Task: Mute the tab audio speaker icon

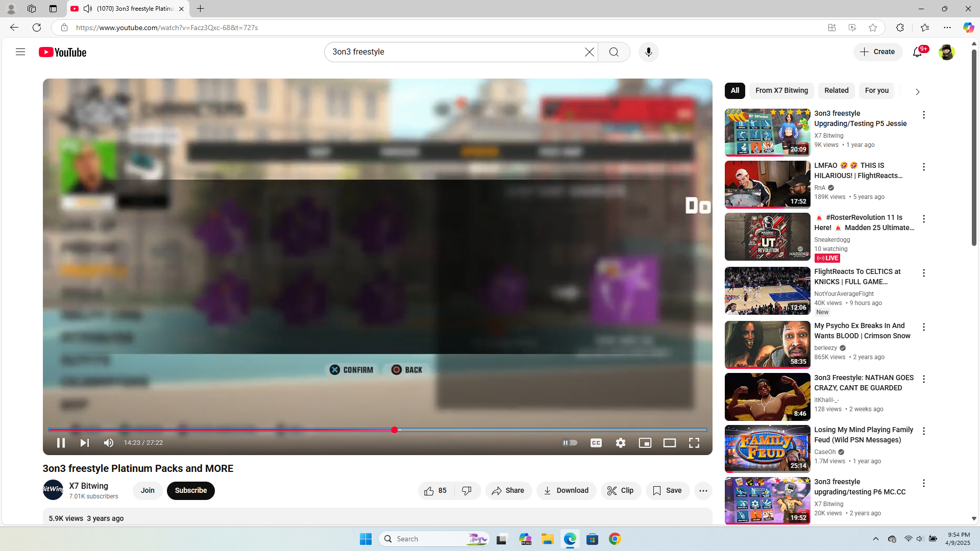Action: pos(88,9)
